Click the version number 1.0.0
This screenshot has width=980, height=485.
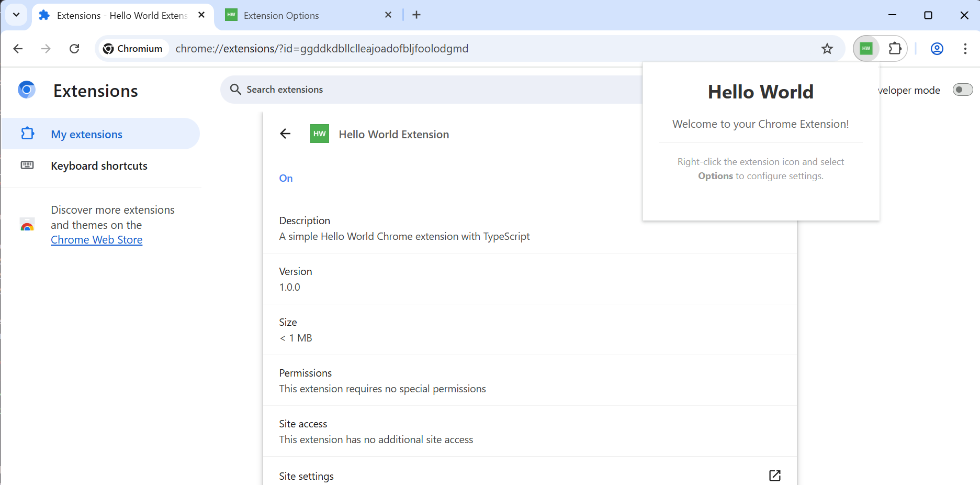290,288
